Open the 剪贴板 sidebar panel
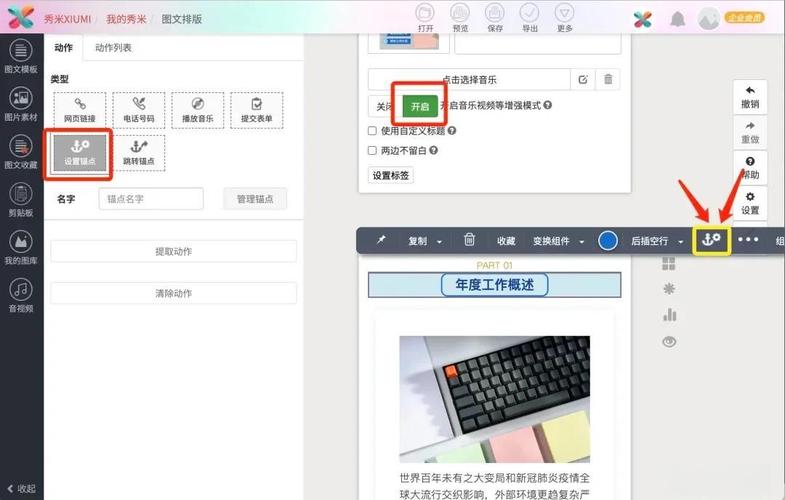This screenshot has width=785, height=500. coord(21,200)
